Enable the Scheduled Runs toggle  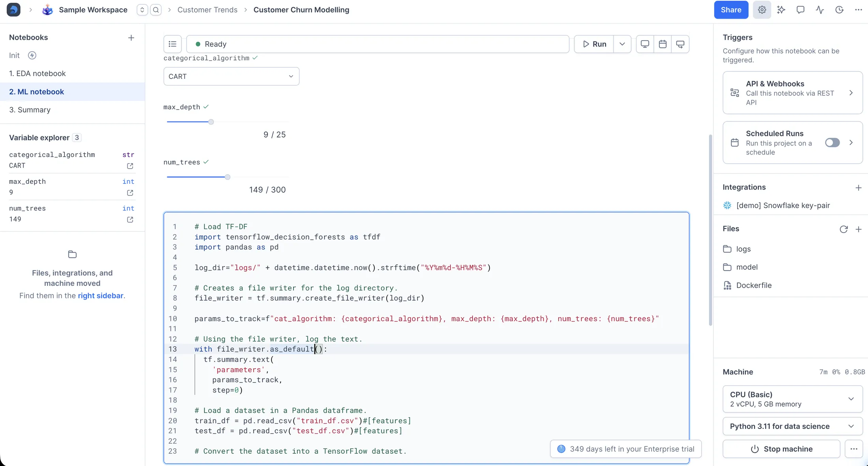tap(832, 143)
